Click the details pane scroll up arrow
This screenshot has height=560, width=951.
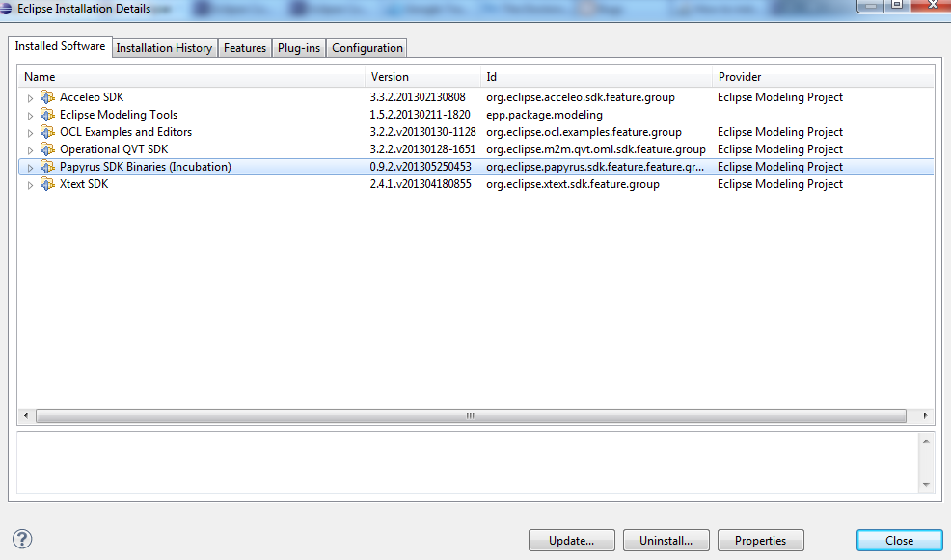point(926,441)
